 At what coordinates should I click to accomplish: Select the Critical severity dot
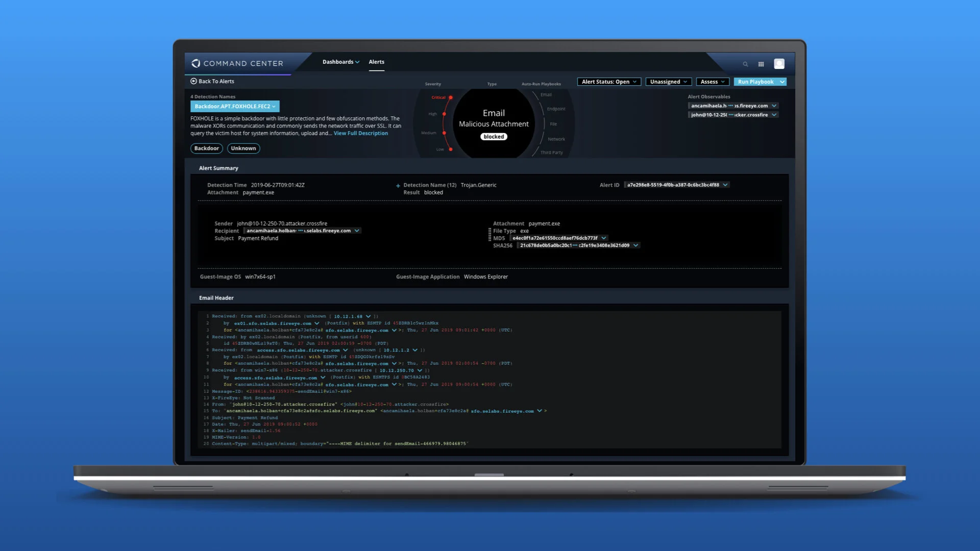451,97
